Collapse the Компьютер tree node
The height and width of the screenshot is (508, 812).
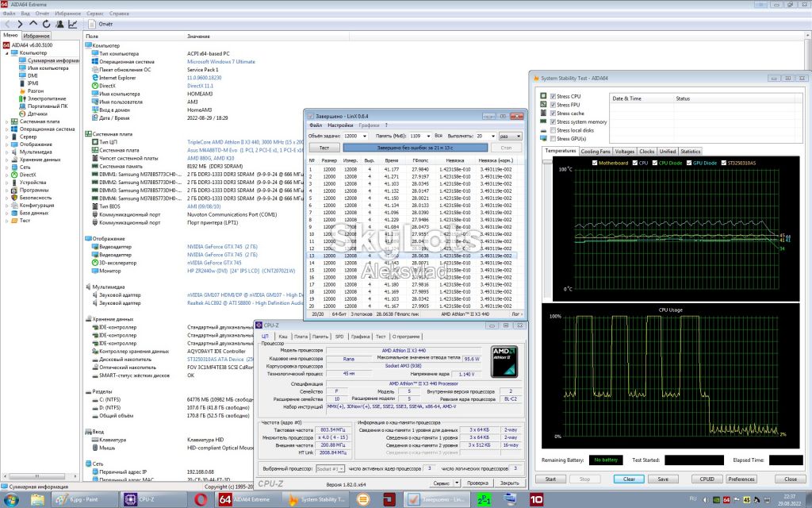tap(6, 53)
